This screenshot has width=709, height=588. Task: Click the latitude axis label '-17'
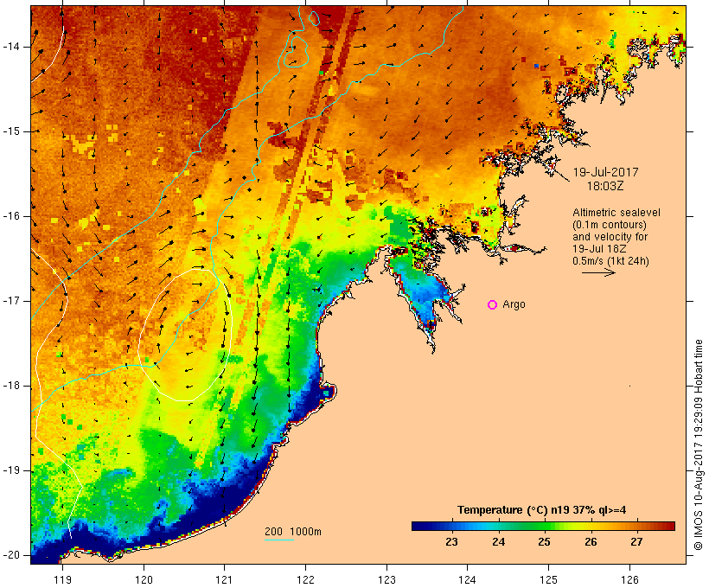11,301
